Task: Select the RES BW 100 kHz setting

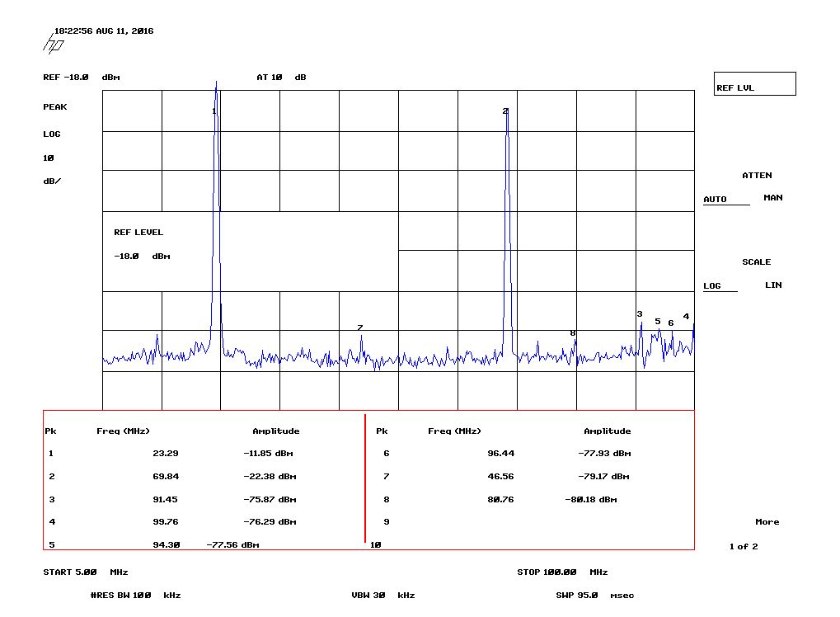Action: point(135,595)
